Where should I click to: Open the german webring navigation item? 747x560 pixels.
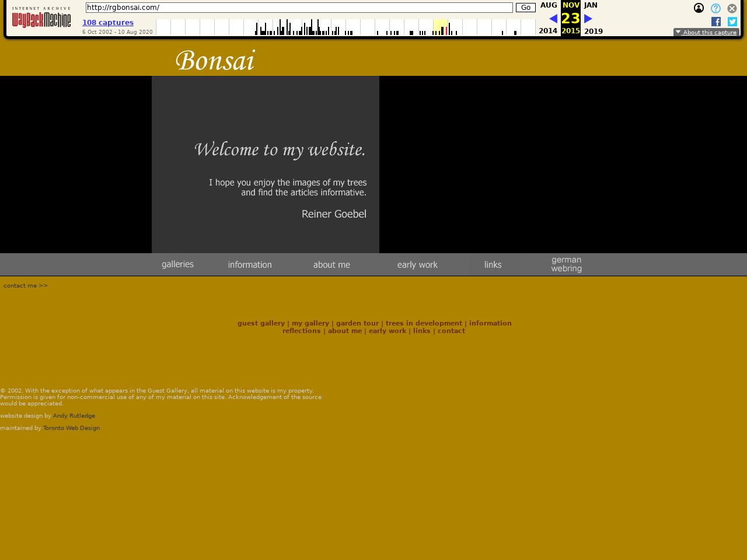tap(566, 264)
